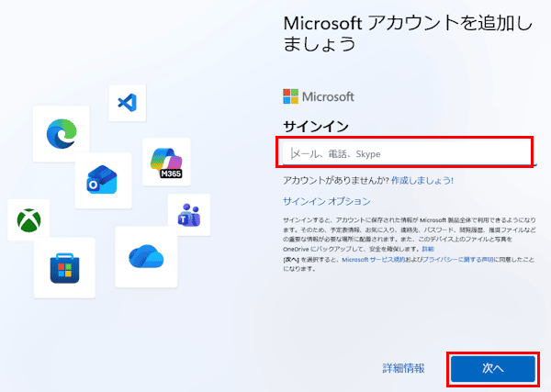
Task: Click the アカウントがありませんか? text
Action: 336,181
